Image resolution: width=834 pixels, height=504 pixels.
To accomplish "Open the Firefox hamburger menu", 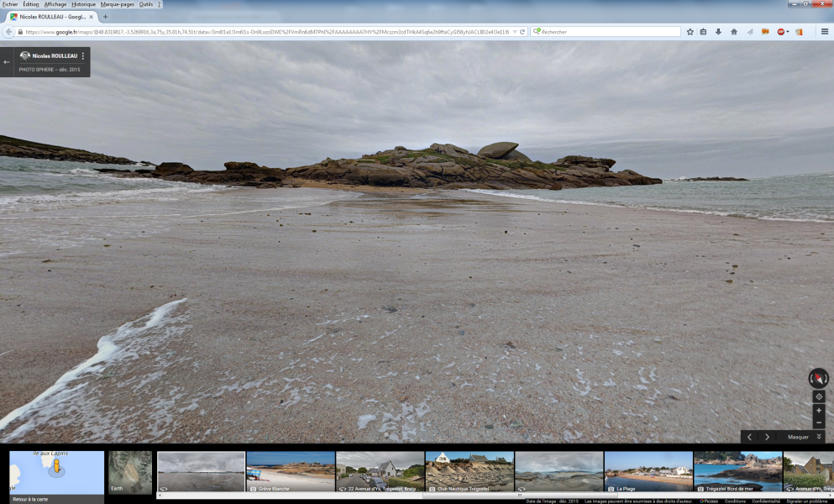I will (x=825, y=32).
